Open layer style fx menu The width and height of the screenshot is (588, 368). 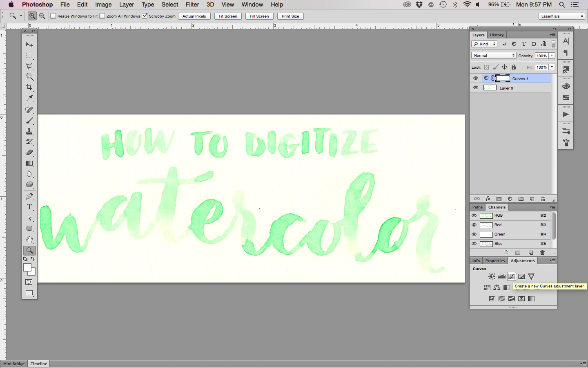point(488,199)
